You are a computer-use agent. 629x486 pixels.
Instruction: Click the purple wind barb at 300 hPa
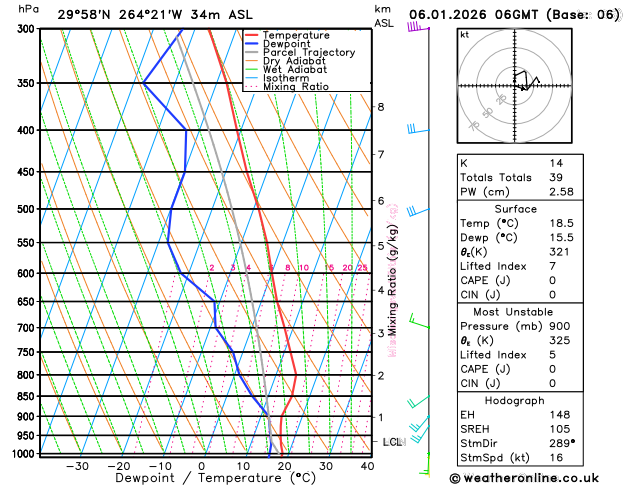[418, 27]
